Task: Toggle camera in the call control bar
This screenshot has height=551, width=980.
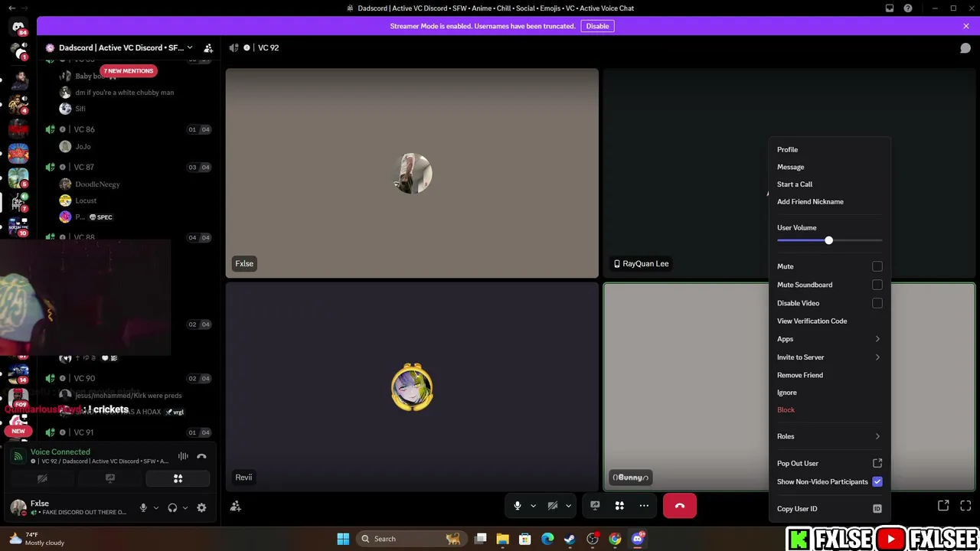Action: click(553, 506)
